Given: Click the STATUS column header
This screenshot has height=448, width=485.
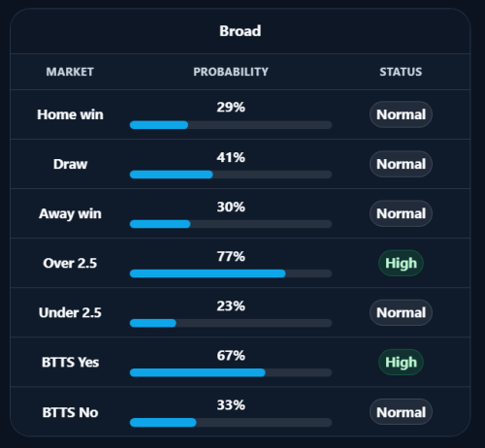Looking at the screenshot, I should point(401,72).
